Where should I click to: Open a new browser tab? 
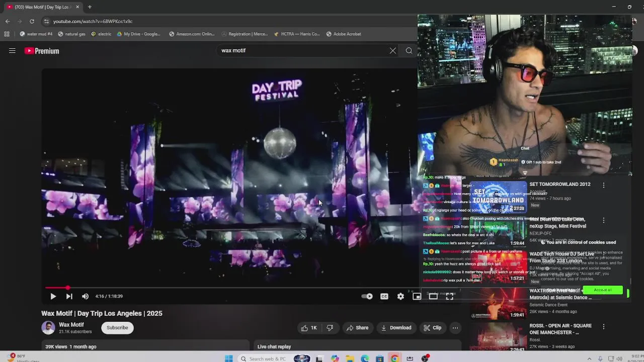pyautogui.click(x=90, y=7)
